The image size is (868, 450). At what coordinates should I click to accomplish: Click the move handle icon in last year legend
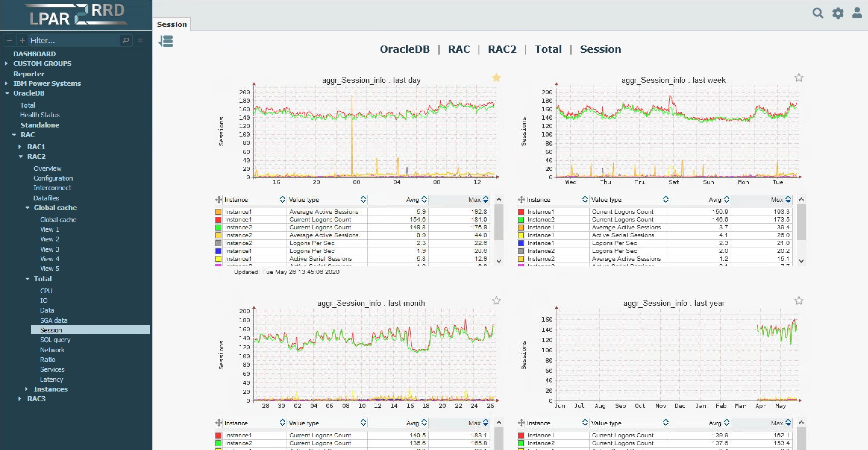click(521, 423)
